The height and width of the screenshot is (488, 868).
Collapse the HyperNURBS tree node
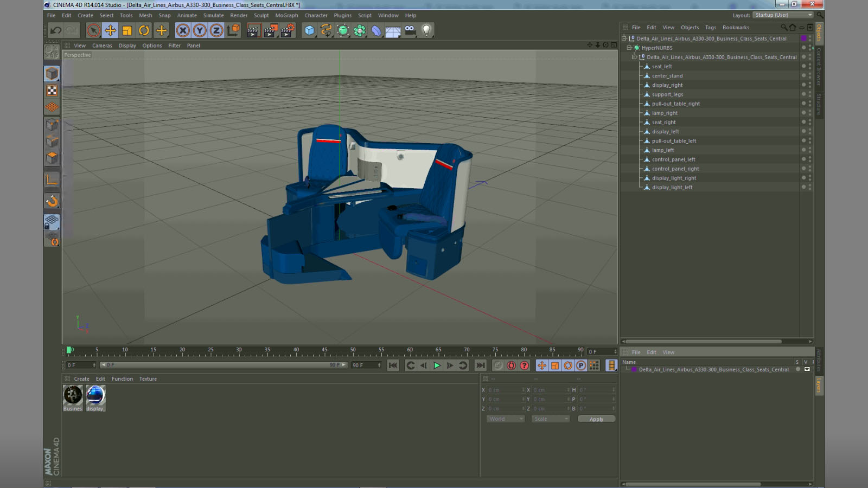click(629, 48)
